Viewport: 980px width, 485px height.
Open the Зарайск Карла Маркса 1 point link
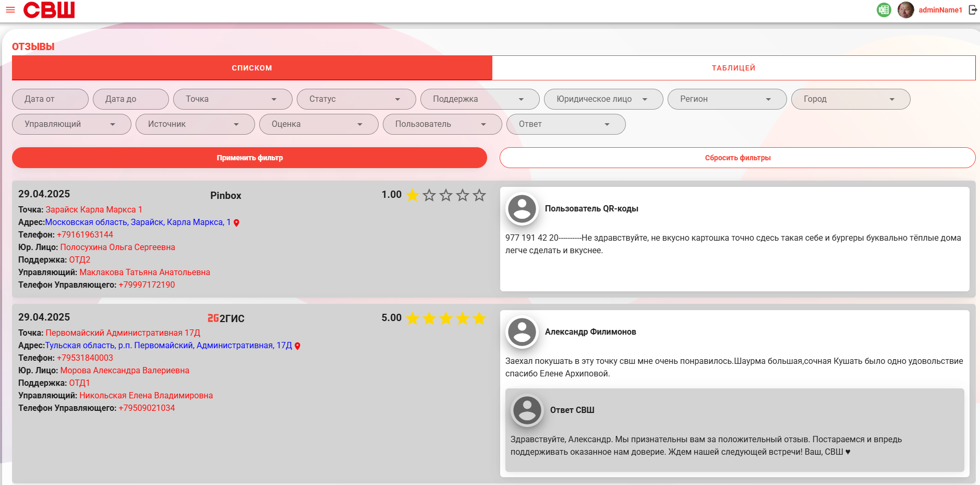click(x=94, y=210)
